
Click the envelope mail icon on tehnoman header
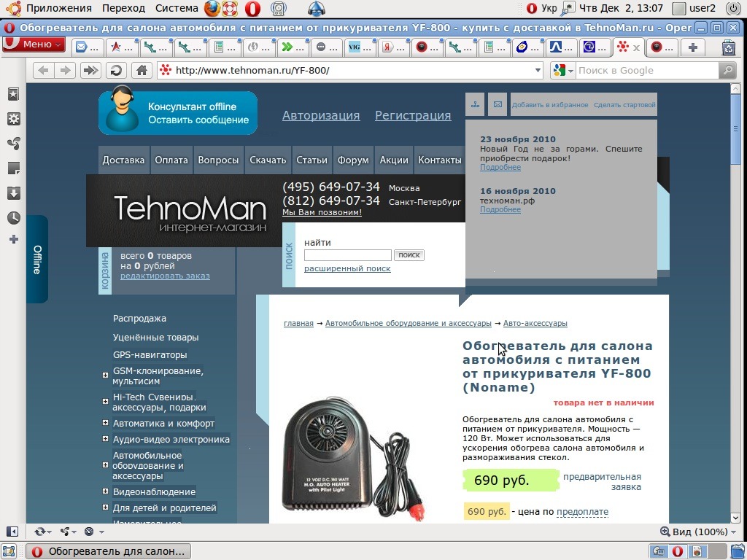pyautogui.click(x=498, y=105)
